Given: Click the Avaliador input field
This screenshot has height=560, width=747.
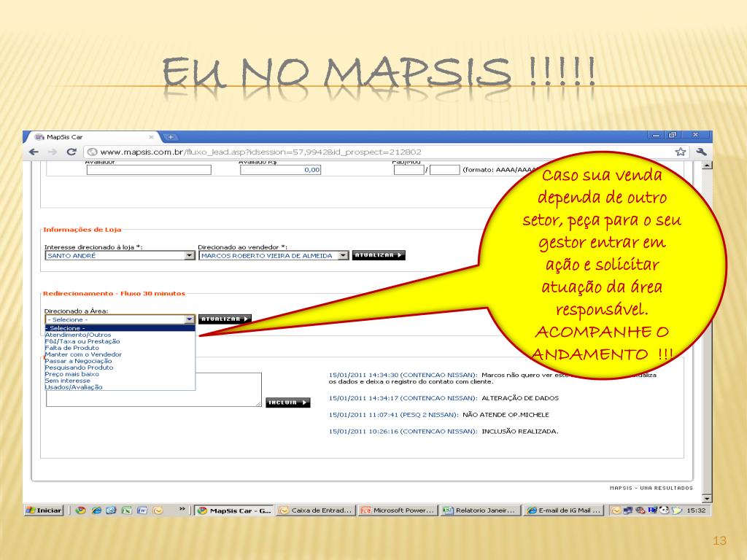Looking at the screenshot, I should (149, 170).
